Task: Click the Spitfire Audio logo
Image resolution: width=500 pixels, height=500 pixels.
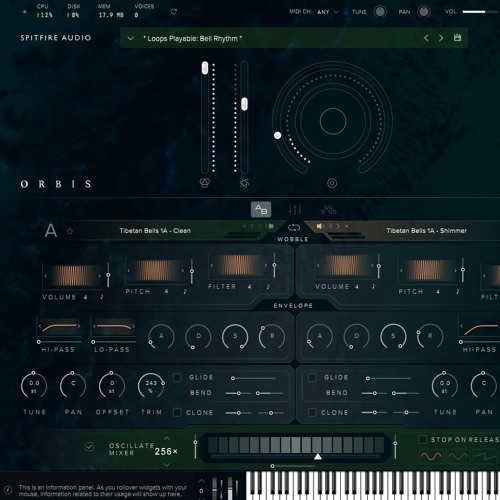Action: click(x=56, y=38)
